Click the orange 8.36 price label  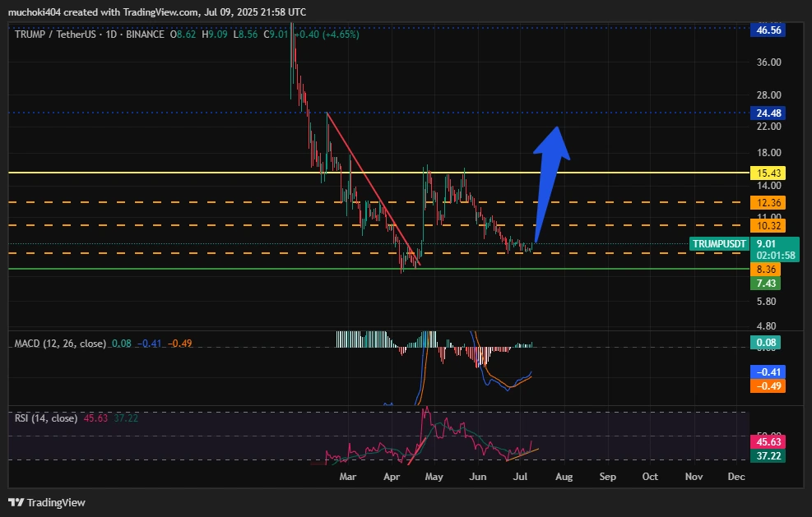click(x=766, y=269)
